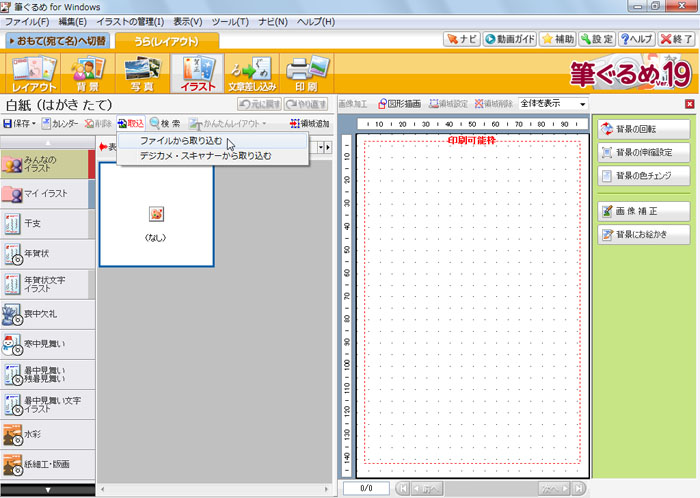The height and width of the screenshot is (498, 700).
Task: Switch to the 写真 (Photo) mode icon
Action: point(143,74)
